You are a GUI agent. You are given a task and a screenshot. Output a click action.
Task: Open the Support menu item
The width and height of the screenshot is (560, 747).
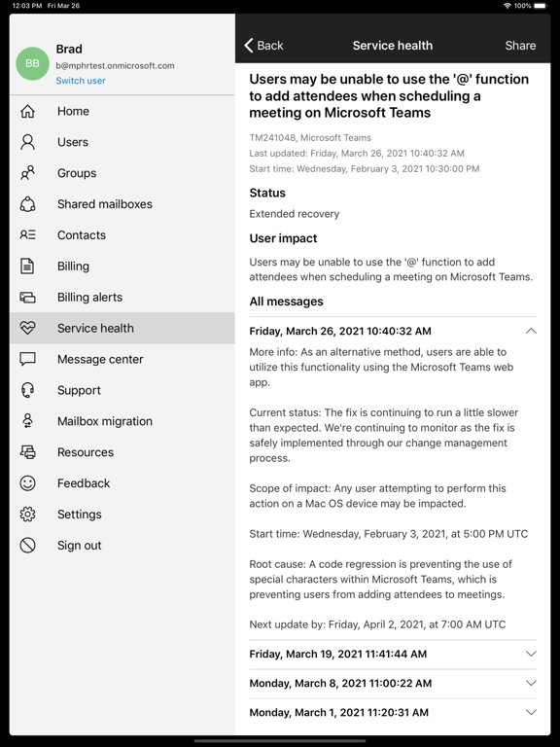[122, 390]
